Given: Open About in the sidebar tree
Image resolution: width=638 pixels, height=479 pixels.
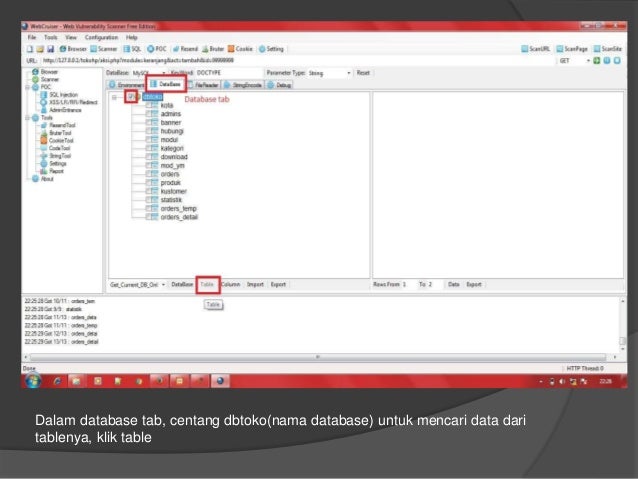Looking at the screenshot, I should pyautogui.click(x=43, y=179).
